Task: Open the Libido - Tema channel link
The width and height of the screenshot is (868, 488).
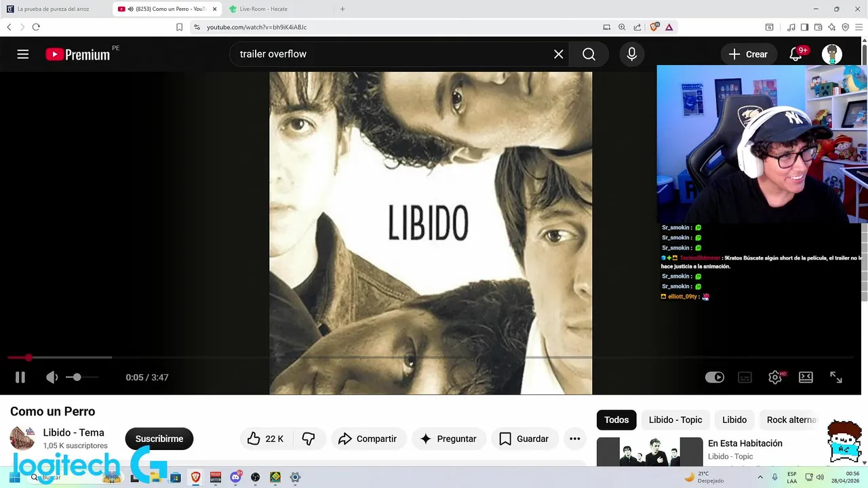Action: pyautogui.click(x=73, y=432)
